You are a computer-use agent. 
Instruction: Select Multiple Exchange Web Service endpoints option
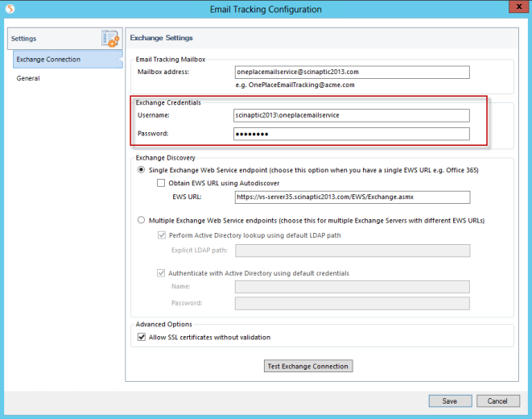[x=142, y=219]
